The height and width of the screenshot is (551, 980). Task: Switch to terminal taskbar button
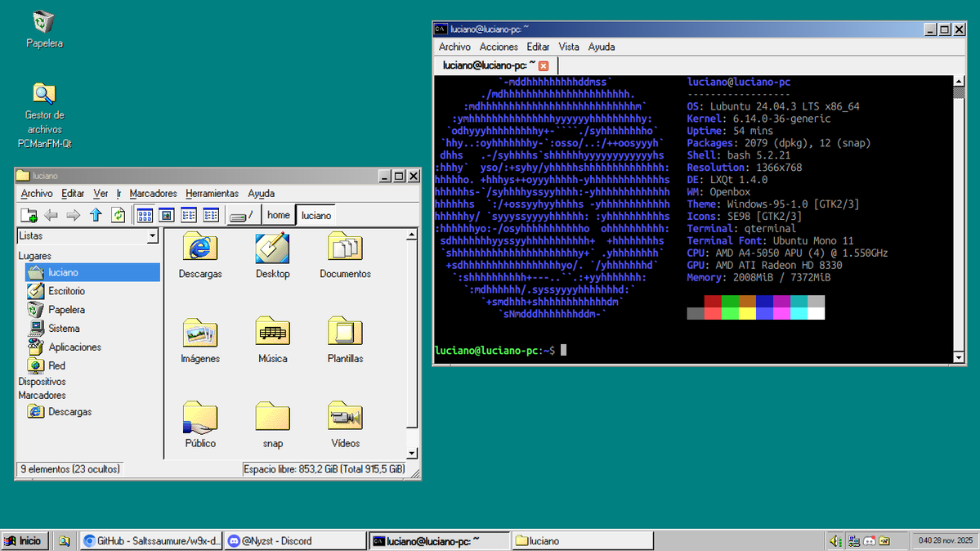pos(440,541)
